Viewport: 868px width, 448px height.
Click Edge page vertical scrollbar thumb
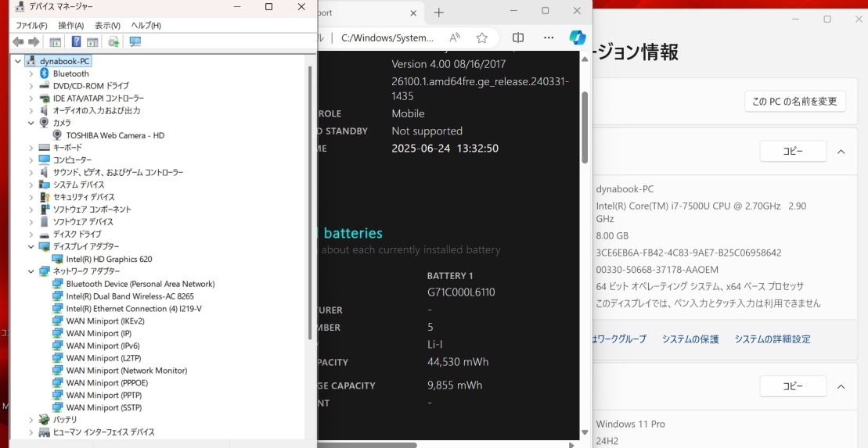[585, 127]
